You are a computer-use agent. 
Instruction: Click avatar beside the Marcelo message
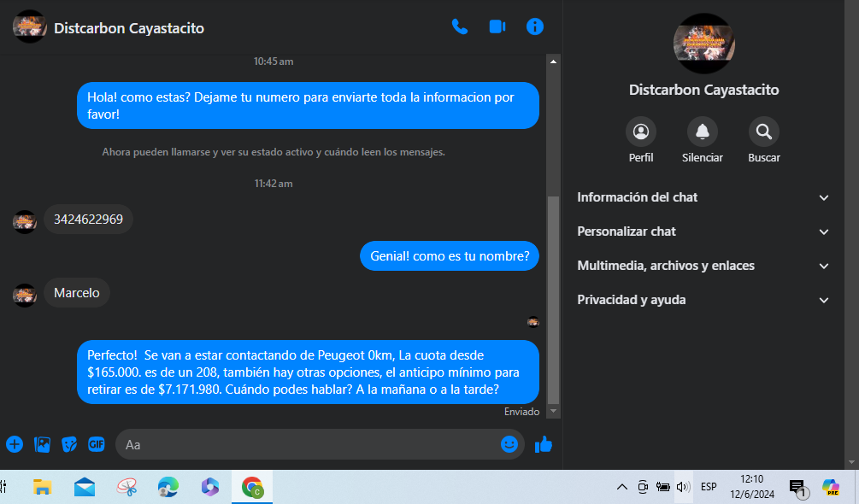click(x=25, y=295)
